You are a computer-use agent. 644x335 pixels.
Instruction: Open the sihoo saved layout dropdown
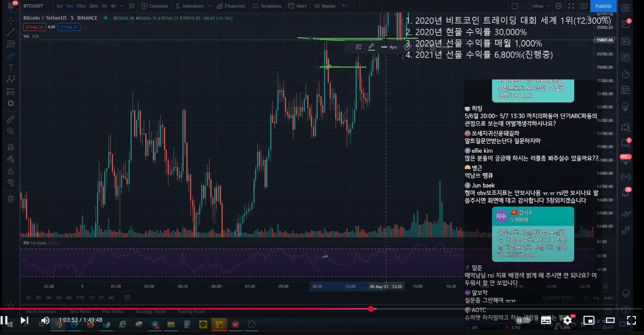[537, 6]
